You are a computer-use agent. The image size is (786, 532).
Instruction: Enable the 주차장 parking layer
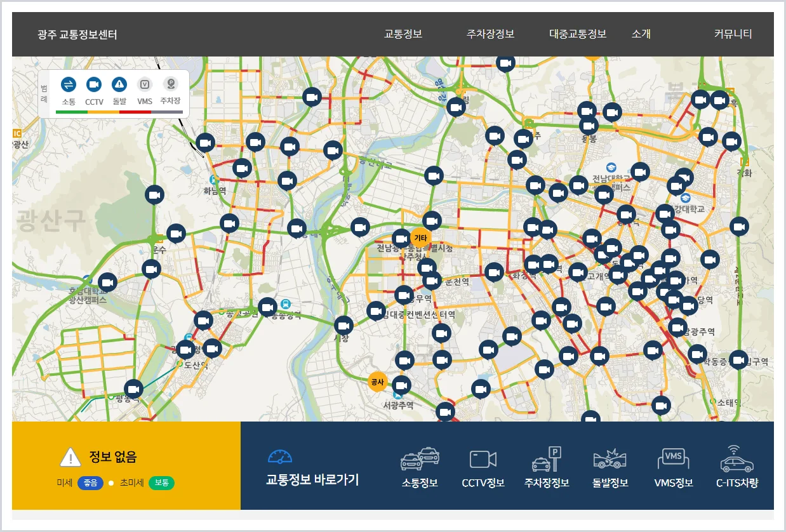[x=170, y=84]
